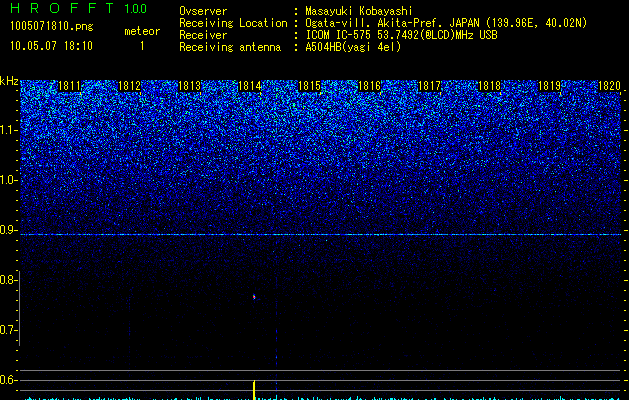Image resolution: width=629 pixels, height=400 pixels.
Task: Click the meteor count label
Action: click(142, 31)
